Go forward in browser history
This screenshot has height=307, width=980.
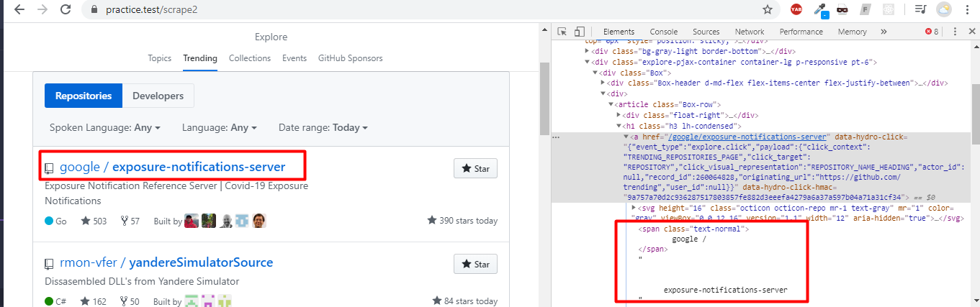click(42, 10)
